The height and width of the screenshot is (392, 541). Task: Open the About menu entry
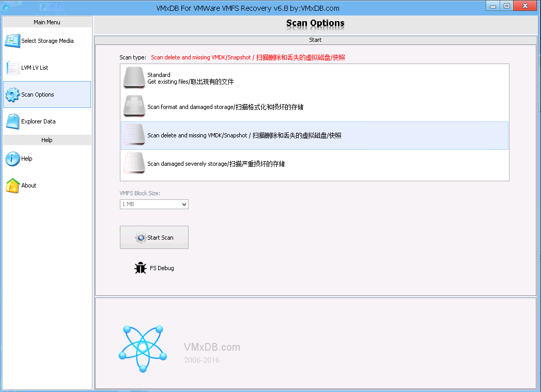point(47,185)
